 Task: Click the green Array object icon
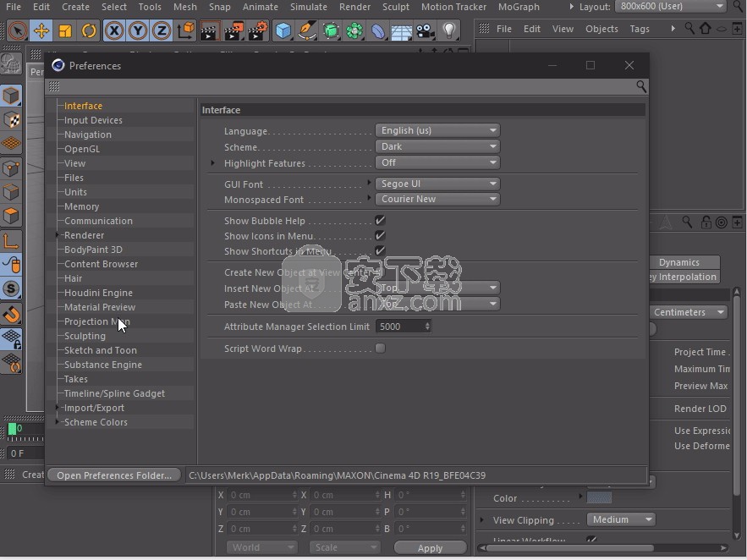pos(354,31)
